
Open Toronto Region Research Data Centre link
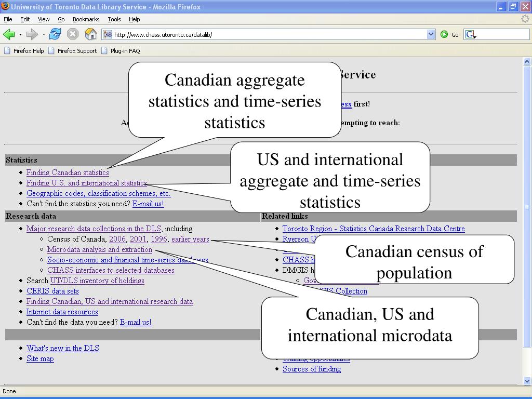pos(374,229)
